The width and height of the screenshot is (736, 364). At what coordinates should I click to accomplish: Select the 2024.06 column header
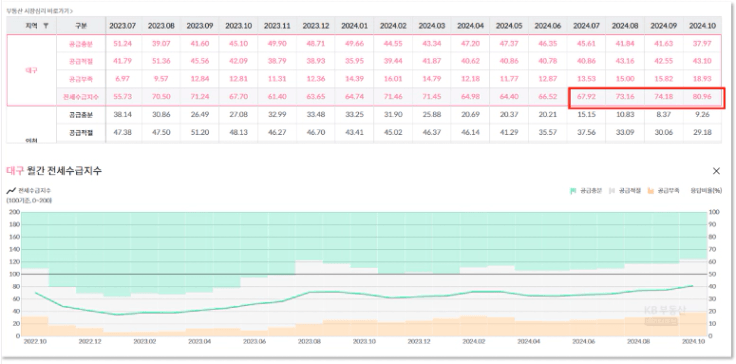coord(548,26)
